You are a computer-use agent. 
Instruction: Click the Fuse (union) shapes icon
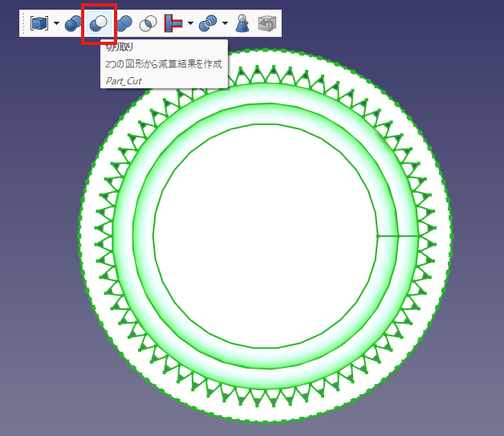124,23
